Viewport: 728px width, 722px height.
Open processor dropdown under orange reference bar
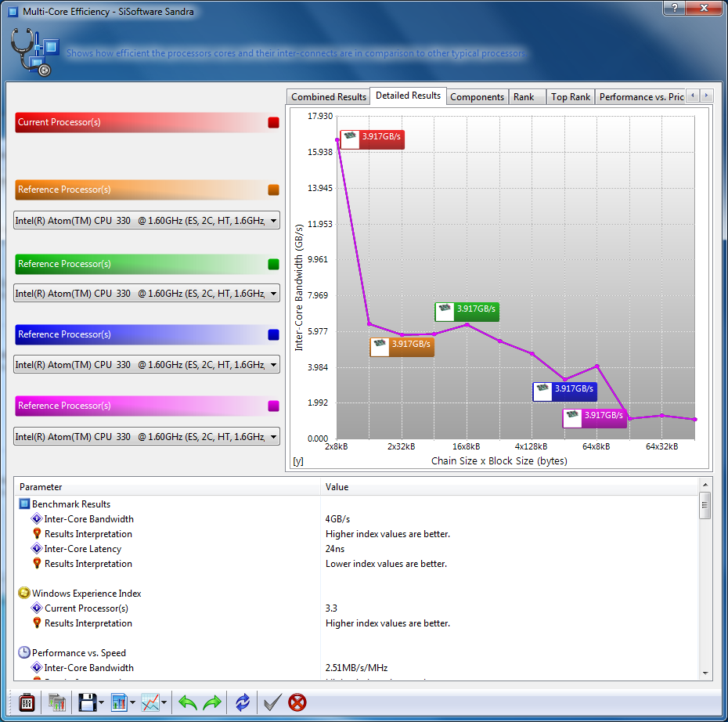point(146,221)
